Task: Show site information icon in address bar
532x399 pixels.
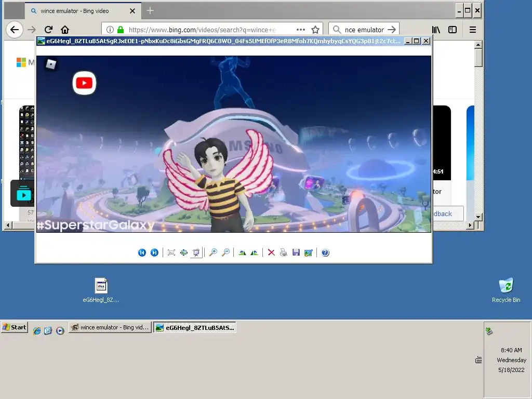Action: click(x=110, y=30)
